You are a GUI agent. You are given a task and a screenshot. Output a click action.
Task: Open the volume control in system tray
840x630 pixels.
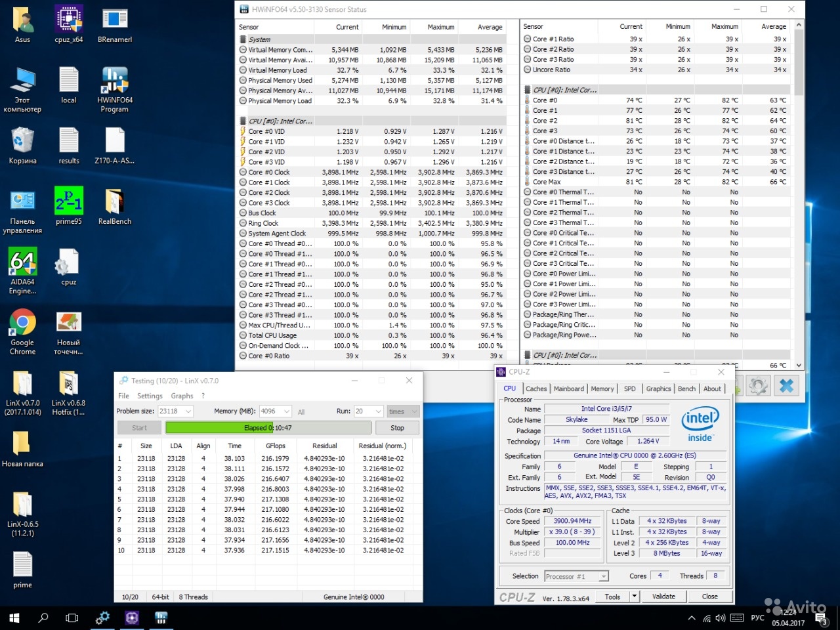721,618
